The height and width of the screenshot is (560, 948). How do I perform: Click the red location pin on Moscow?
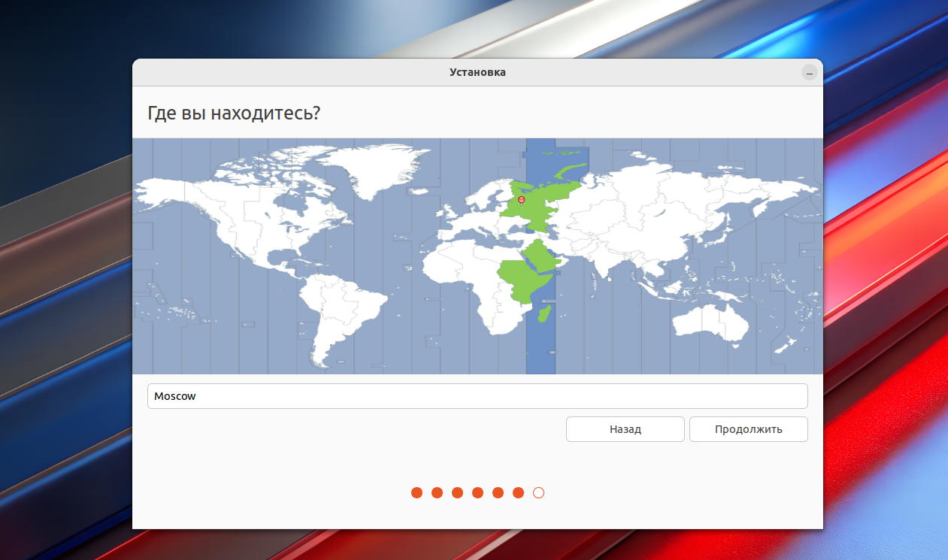tap(522, 200)
